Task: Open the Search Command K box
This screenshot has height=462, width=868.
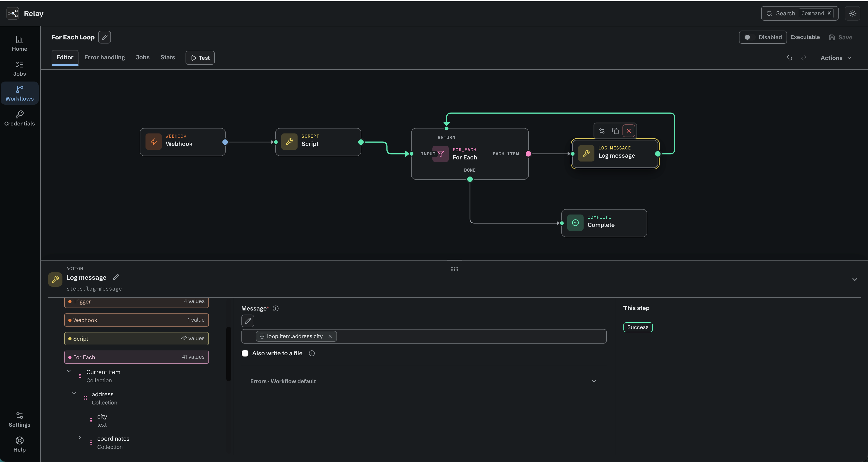Action: coord(800,14)
